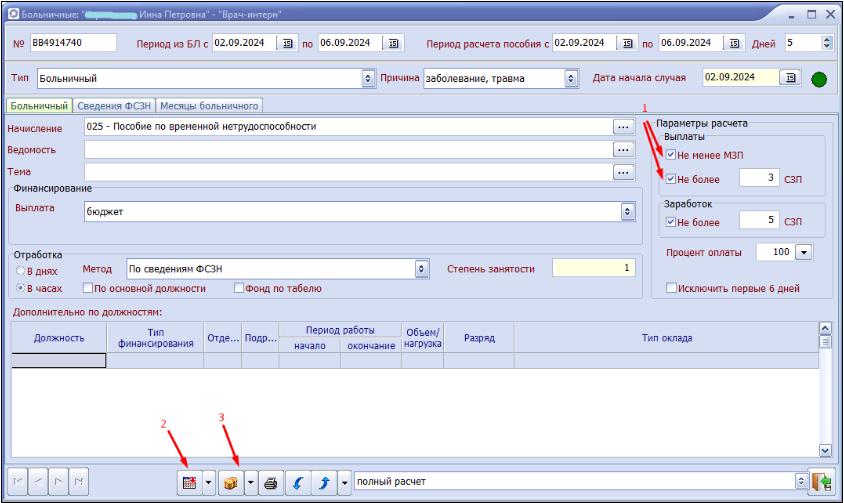Open calendar picker for Дата начала случая
844x503 pixels.
pos(790,78)
